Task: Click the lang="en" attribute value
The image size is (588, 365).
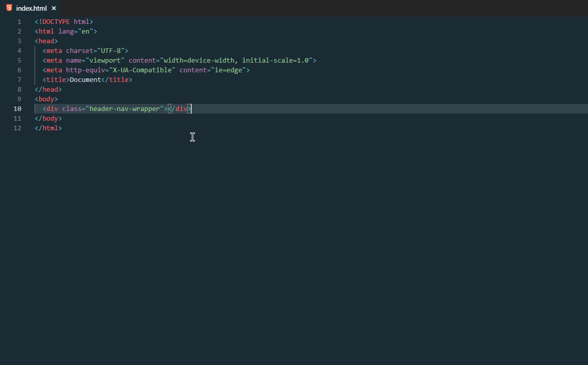Action: pyautogui.click(x=85, y=31)
